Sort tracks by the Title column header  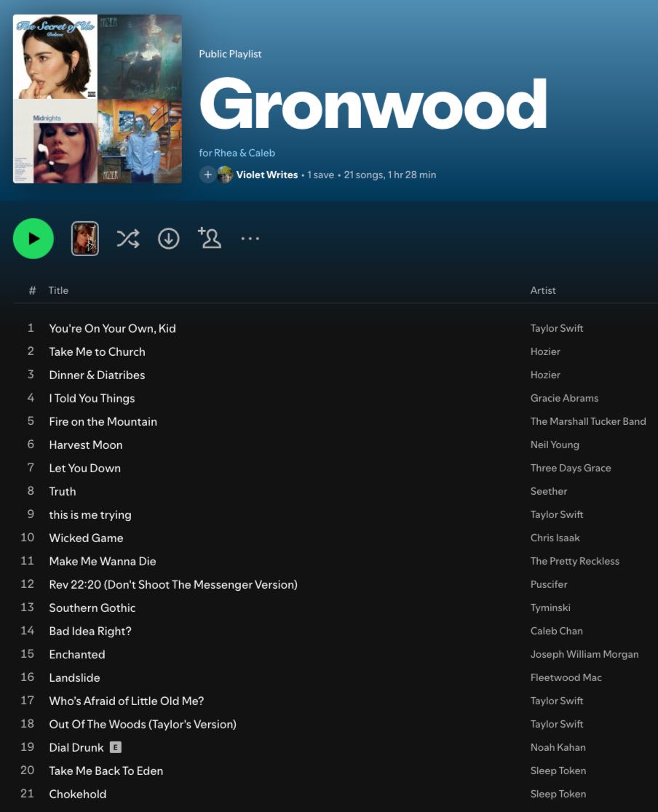click(58, 290)
